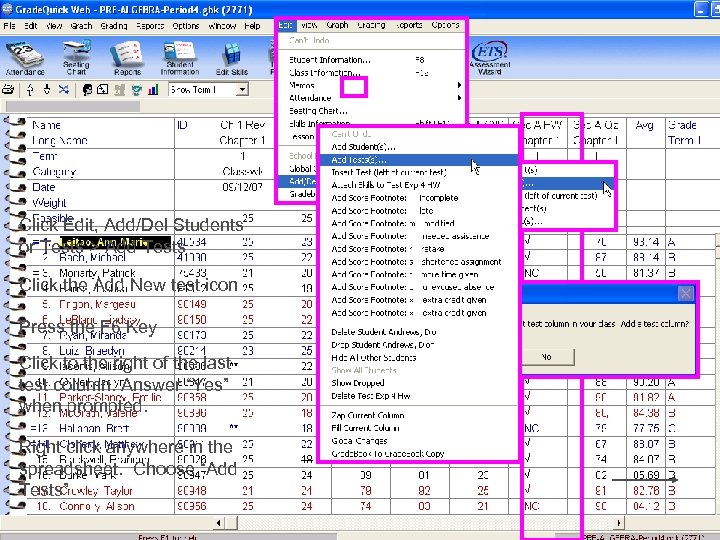
Task: Click the crossed blue arrows icon
Action: pos(63,90)
